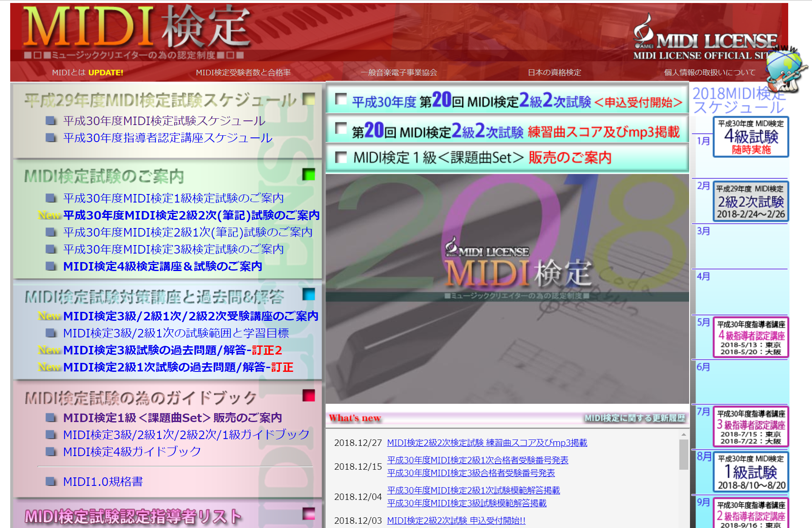Image resolution: width=812 pixels, height=528 pixels.
Task: Open 平成30年度MIDI検定1級検定試験のご案内 link
Action: coord(173,198)
